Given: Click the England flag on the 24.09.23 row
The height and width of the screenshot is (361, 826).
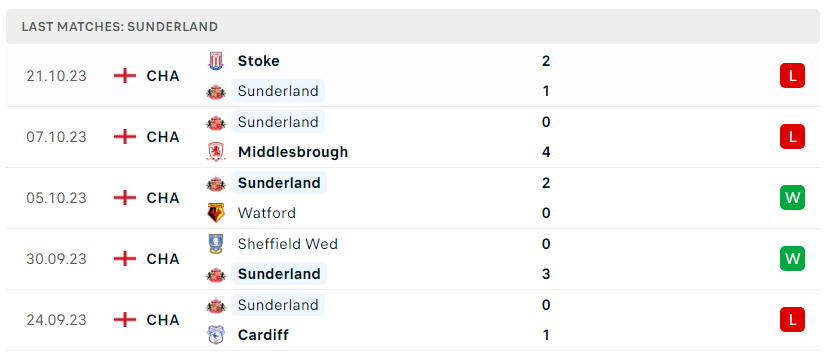Looking at the screenshot, I should coord(125,320).
